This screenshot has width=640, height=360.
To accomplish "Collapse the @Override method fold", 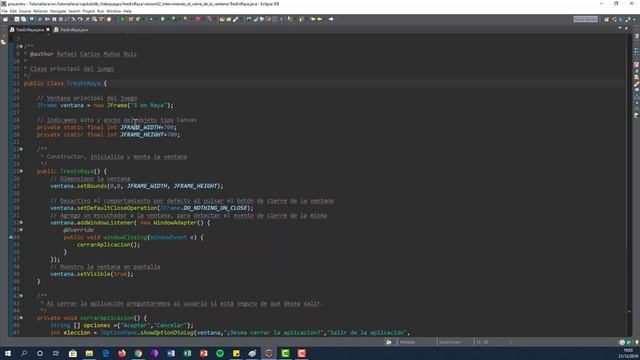I will pyautogui.click(x=21, y=230).
